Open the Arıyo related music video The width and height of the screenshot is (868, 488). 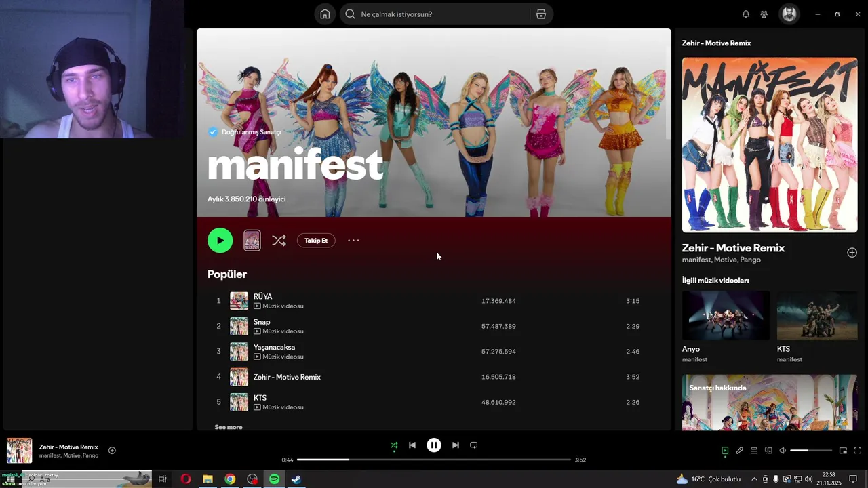(726, 316)
